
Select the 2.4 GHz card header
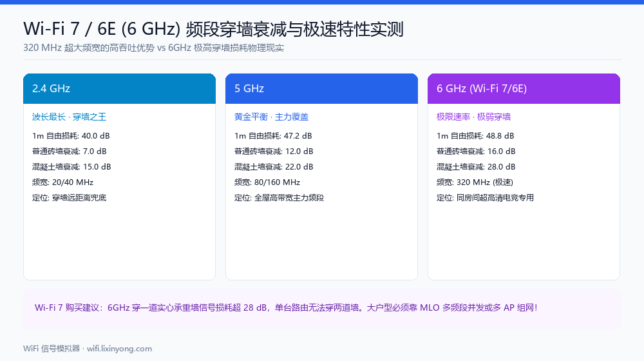(120, 88)
